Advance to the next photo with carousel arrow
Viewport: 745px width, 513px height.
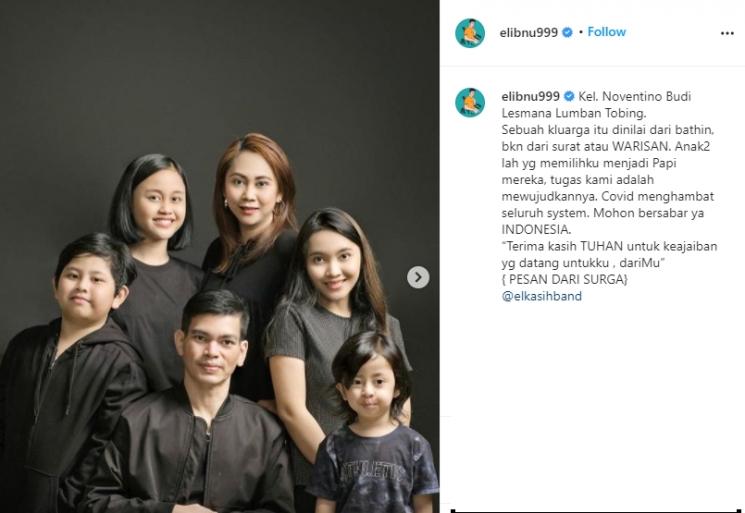tap(418, 277)
